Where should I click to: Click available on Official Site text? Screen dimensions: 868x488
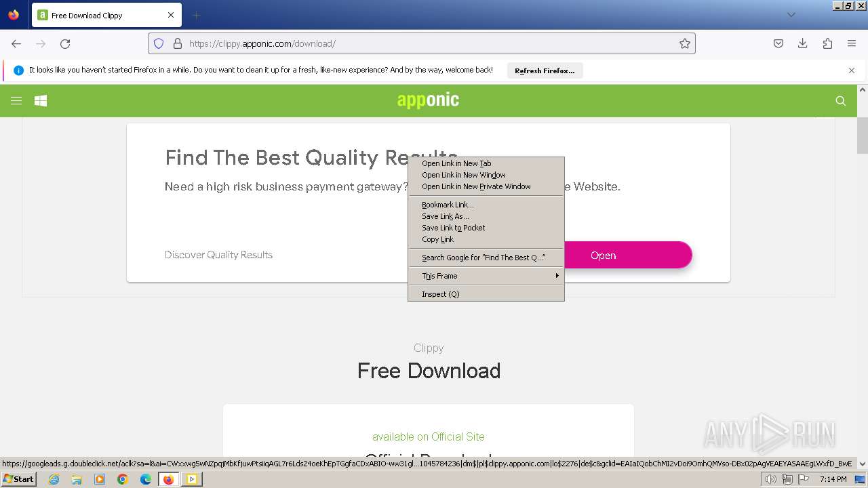[x=429, y=436]
